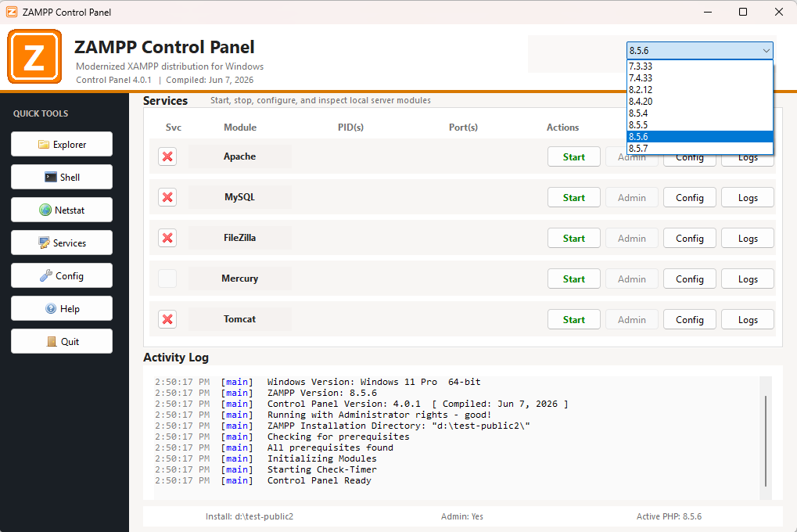Open Config for Mercury
The image size is (797, 532).
tap(690, 279)
